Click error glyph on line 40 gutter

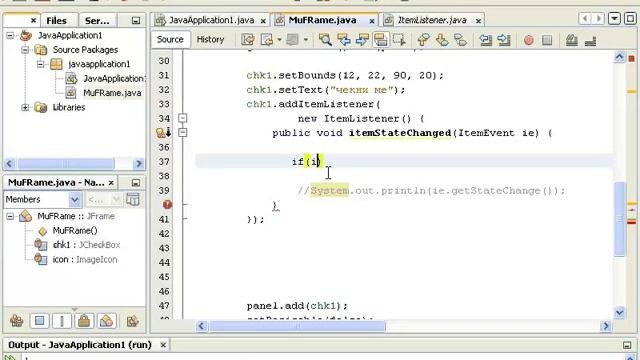167,204
